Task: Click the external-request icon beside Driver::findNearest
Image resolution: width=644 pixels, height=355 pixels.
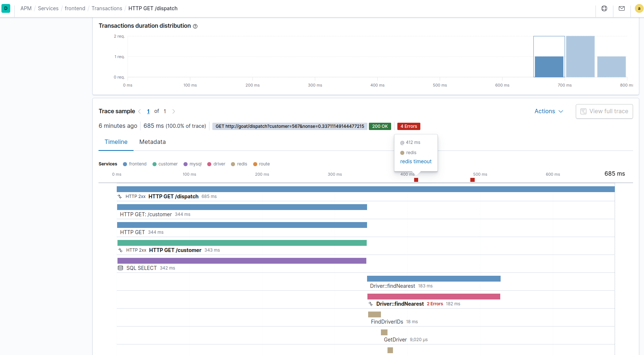Action: 370,304
